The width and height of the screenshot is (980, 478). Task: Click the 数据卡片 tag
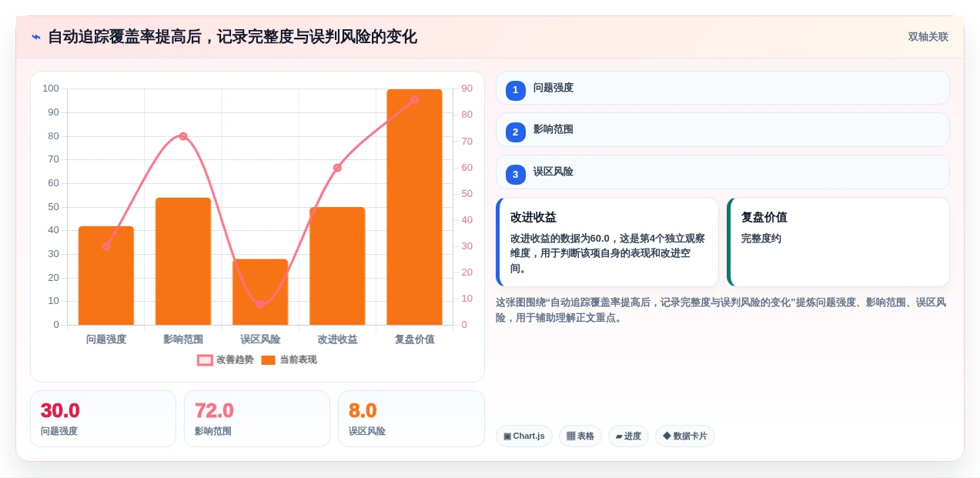point(685,436)
